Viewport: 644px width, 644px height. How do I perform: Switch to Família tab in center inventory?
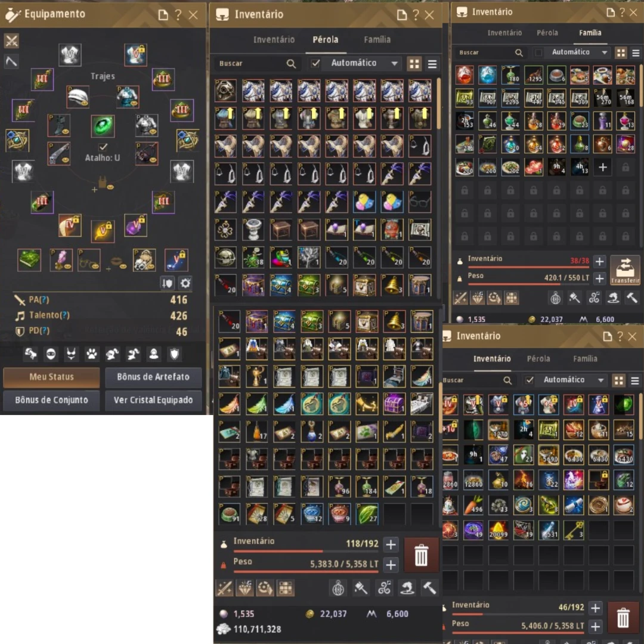(x=377, y=40)
